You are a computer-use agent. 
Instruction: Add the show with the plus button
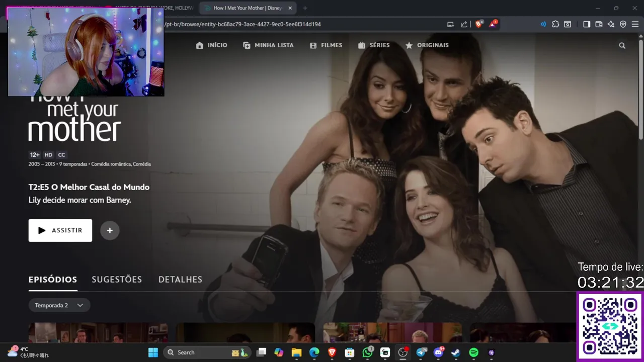pyautogui.click(x=110, y=231)
